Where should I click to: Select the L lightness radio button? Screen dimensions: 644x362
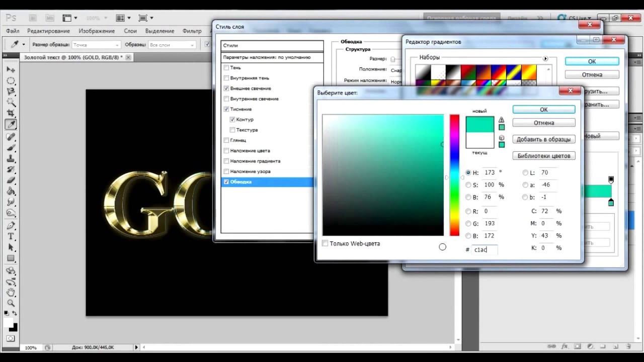(526, 172)
